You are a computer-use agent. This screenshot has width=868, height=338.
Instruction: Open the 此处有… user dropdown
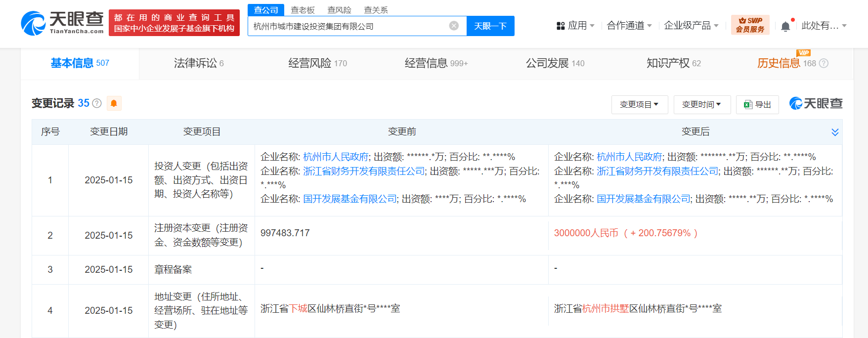(x=824, y=26)
